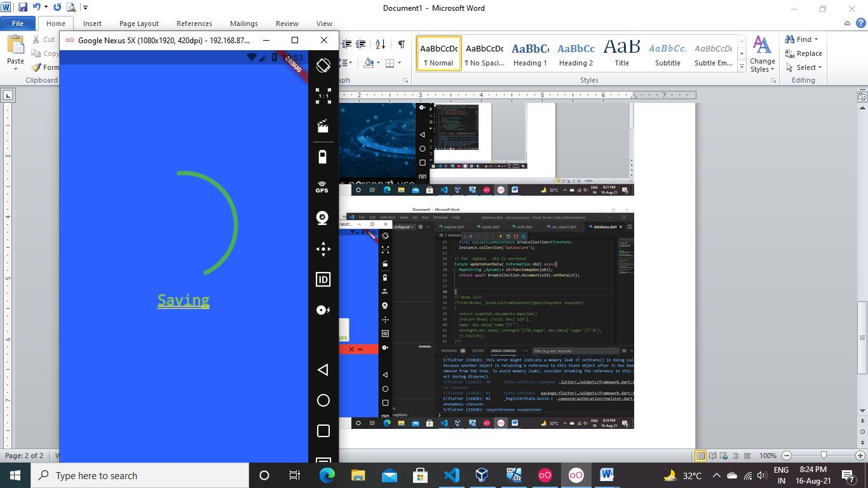Open the Customize Quick Access Toolbar dropdown
This screenshot has width=868, height=488.
click(86, 8)
